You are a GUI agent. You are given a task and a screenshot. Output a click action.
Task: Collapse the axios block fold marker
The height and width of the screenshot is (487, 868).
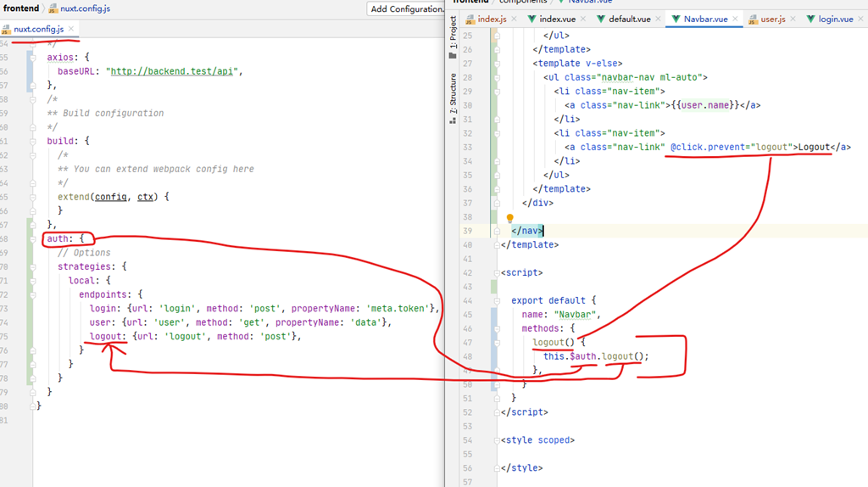pyautogui.click(x=33, y=58)
